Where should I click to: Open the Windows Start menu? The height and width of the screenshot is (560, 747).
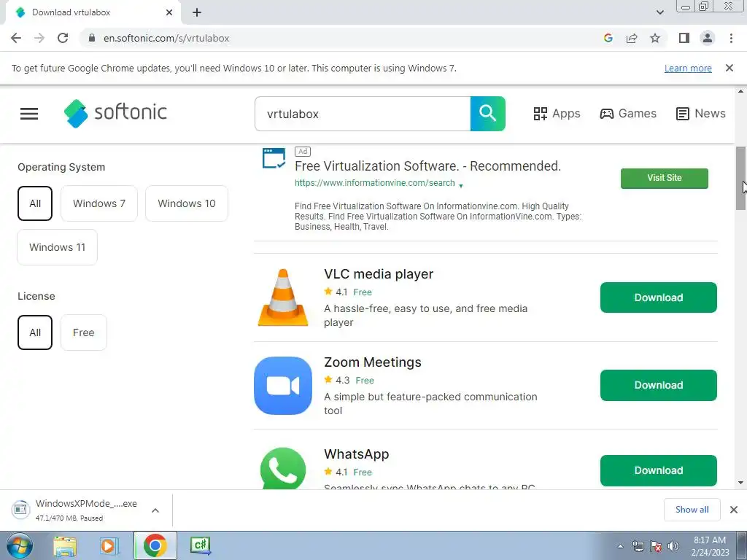19,545
